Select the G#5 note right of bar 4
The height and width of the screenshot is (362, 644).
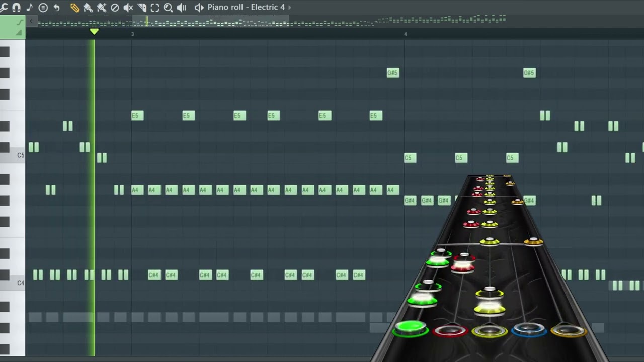[529, 73]
